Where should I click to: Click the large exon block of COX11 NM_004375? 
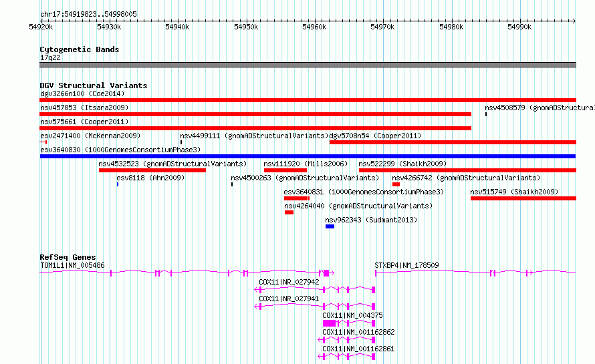(330, 323)
